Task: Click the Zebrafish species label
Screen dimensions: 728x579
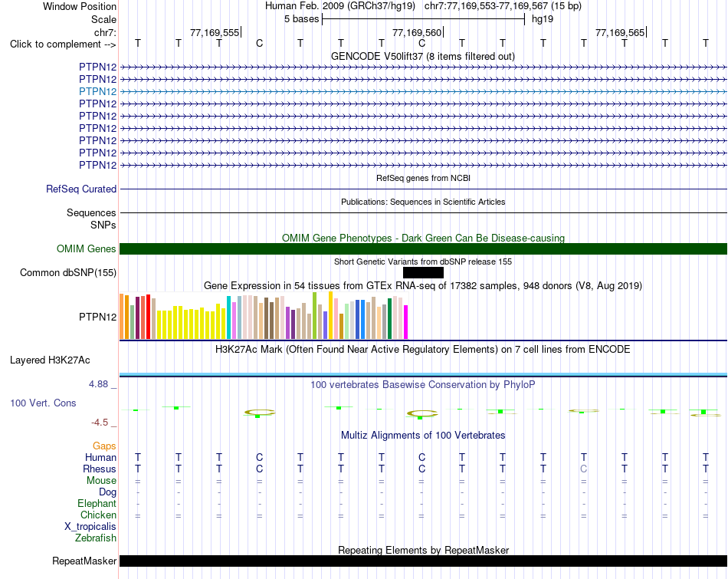Action: click(x=96, y=538)
